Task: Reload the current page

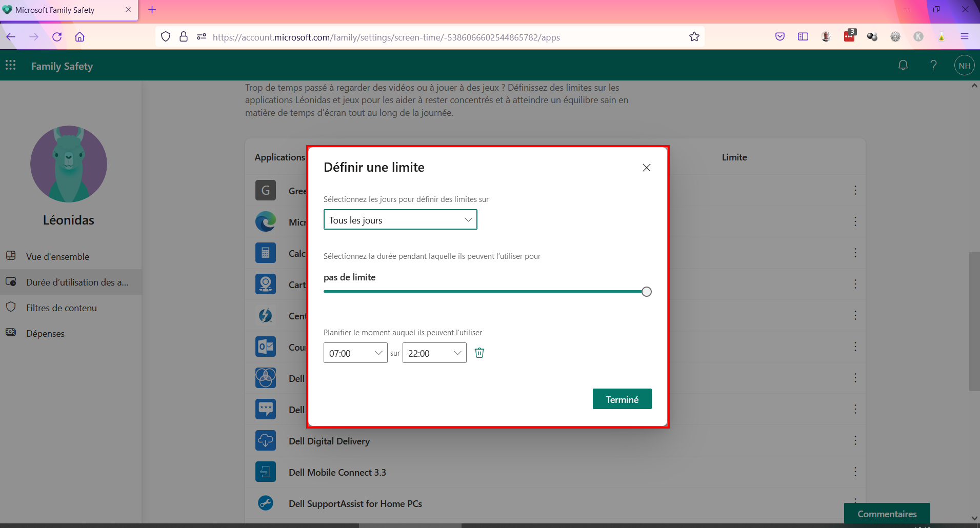Action: pyautogui.click(x=57, y=37)
